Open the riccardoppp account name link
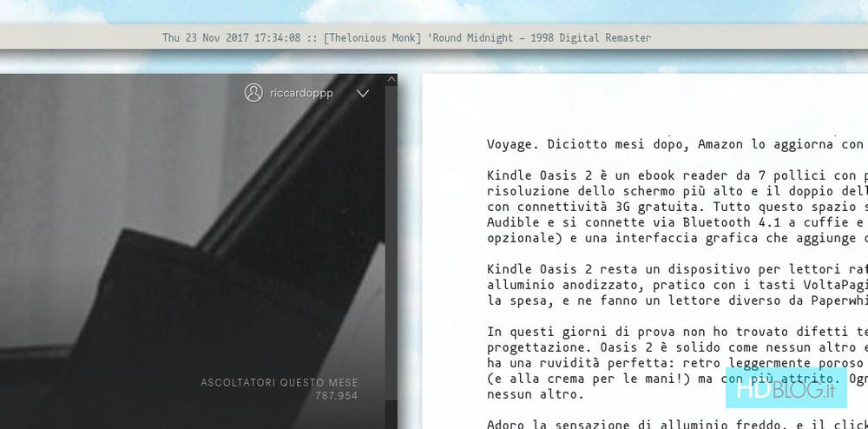 pyautogui.click(x=302, y=93)
